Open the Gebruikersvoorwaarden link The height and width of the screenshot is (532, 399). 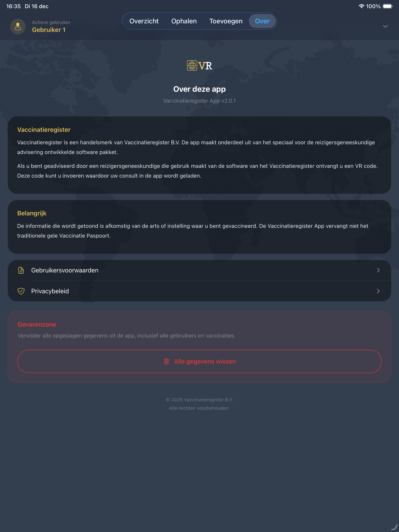199,270
